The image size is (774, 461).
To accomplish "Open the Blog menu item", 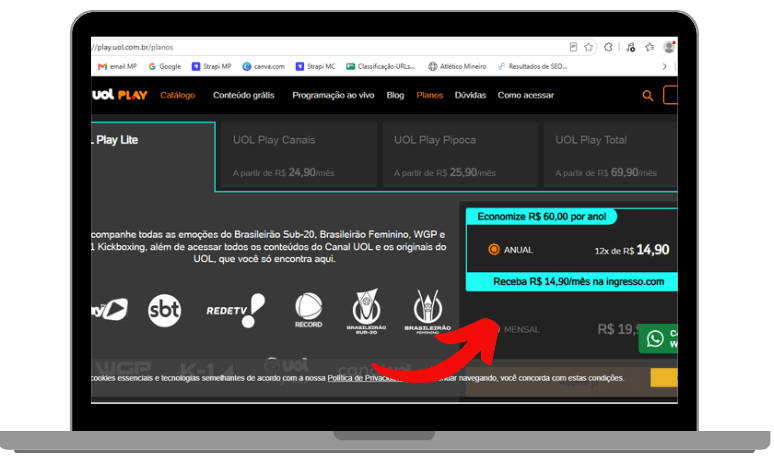I will [395, 95].
